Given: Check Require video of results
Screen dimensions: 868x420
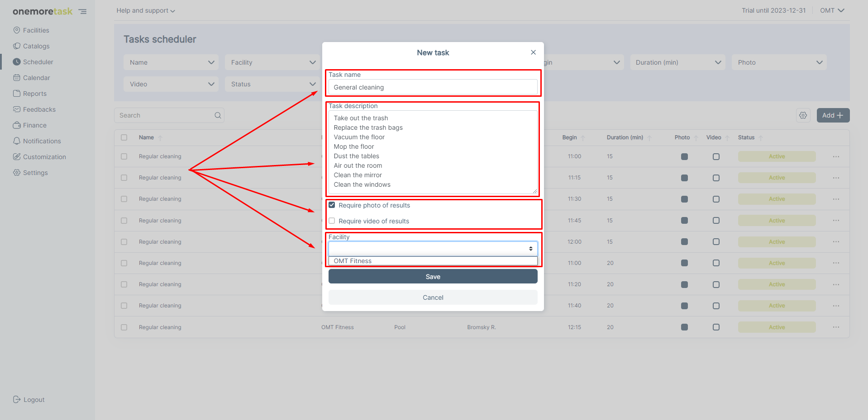Looking at the screenshot, I should [332, 221].
